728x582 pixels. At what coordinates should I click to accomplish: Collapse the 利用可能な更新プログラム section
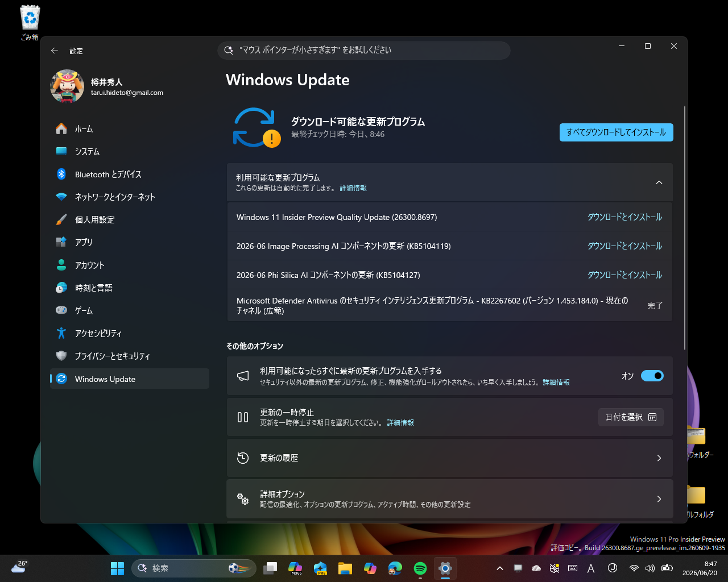[x=659, y=182]
